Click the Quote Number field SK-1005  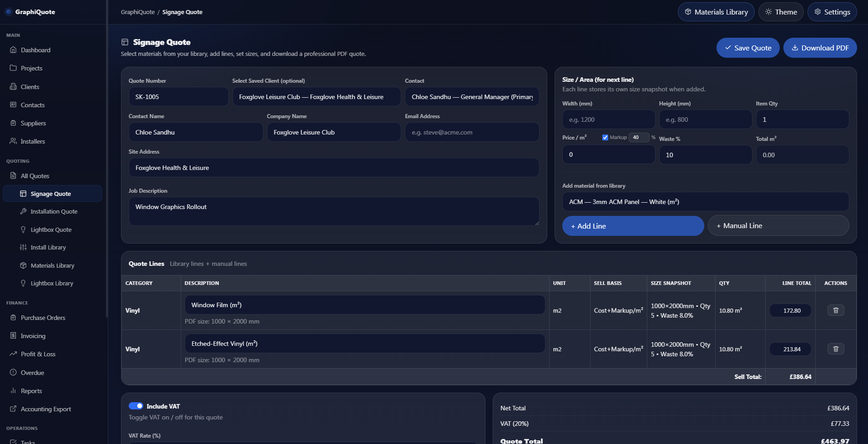[x=178, y=97]
